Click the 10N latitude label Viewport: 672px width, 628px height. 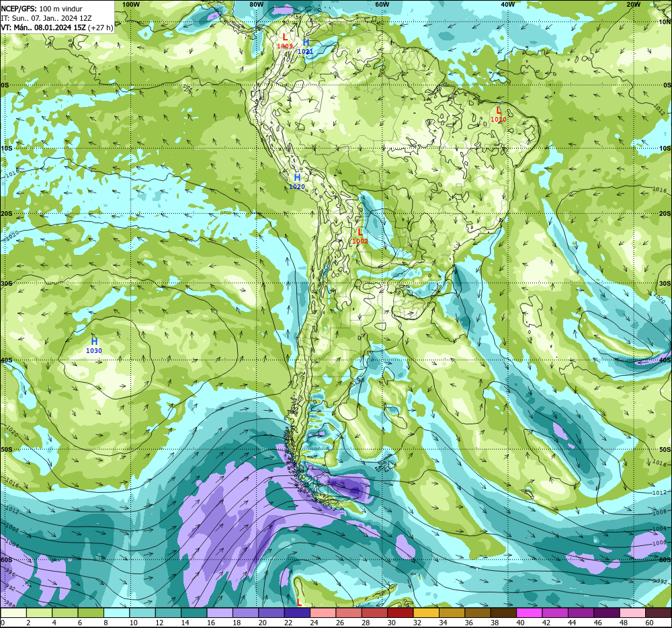[x=665, y=22]
